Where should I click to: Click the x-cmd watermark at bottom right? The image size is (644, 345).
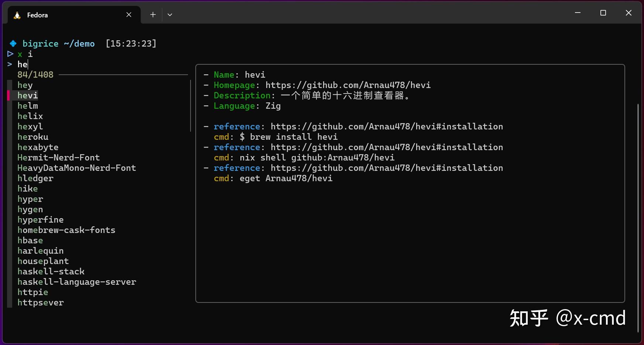567,317
